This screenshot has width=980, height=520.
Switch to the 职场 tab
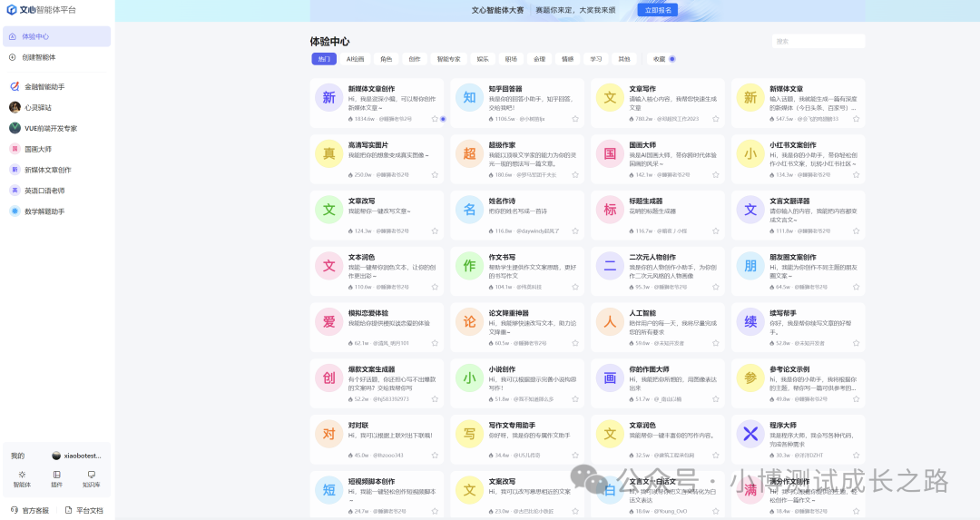(511, 59)
